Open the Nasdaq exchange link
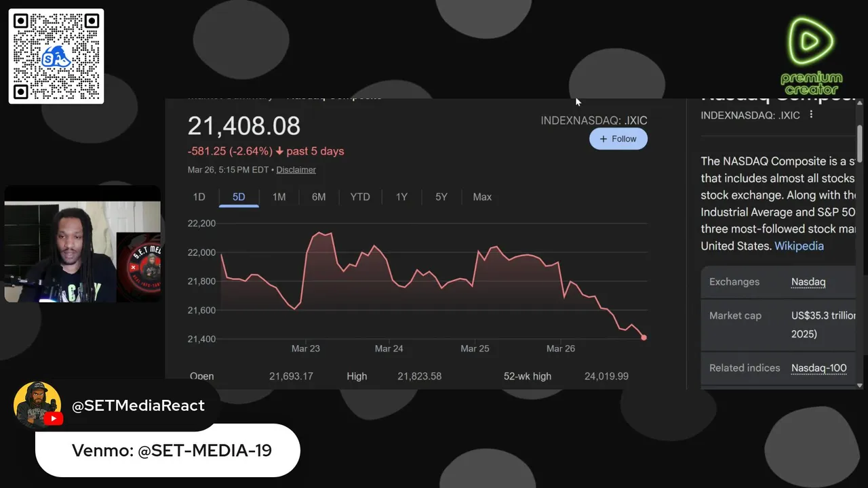The height and width of the screenshot is (488, 868). pos(808,282)
